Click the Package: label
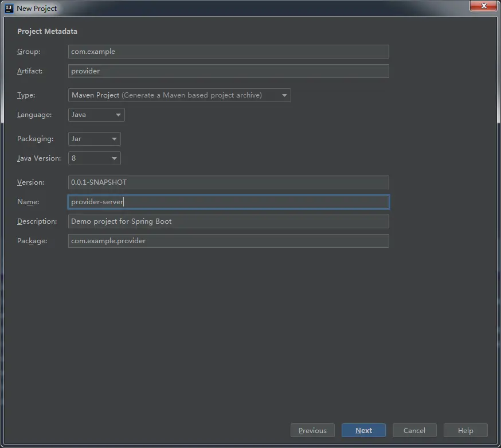501x448 pixels. (32, 241)
